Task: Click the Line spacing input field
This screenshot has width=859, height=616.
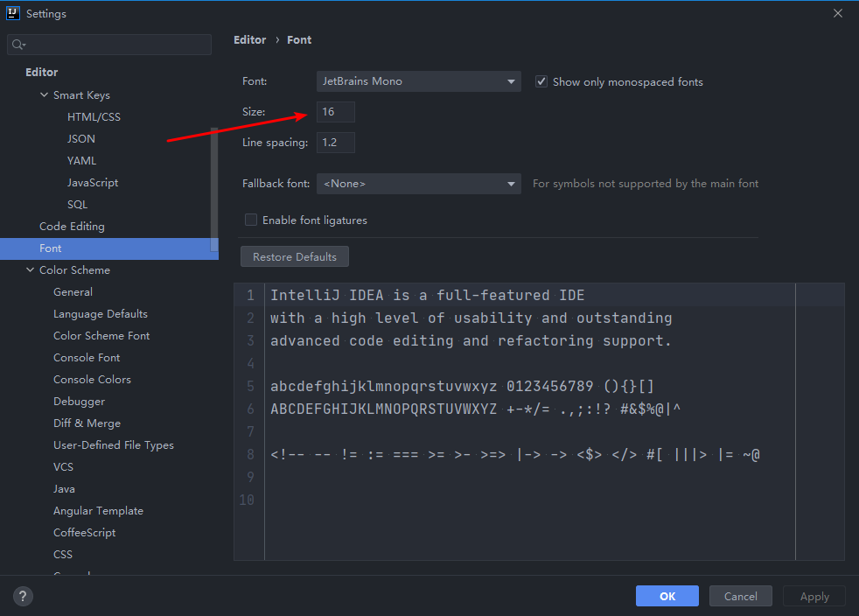Action: (336, 143)
